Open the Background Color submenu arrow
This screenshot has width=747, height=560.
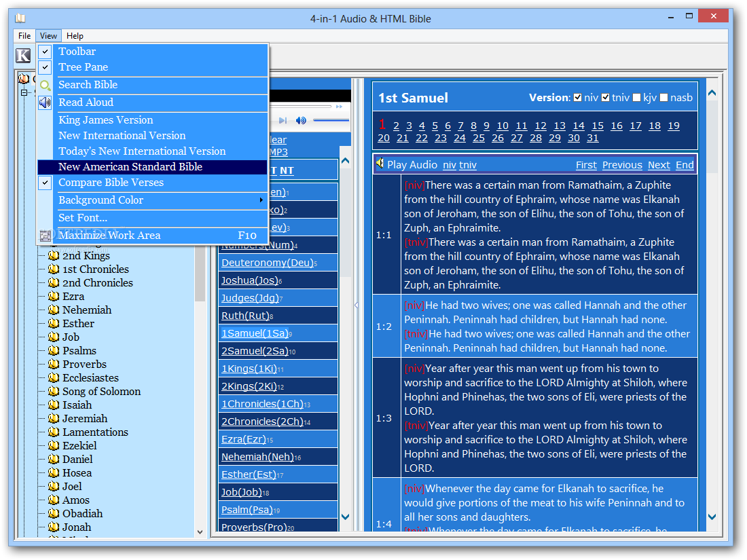(261, 200)
